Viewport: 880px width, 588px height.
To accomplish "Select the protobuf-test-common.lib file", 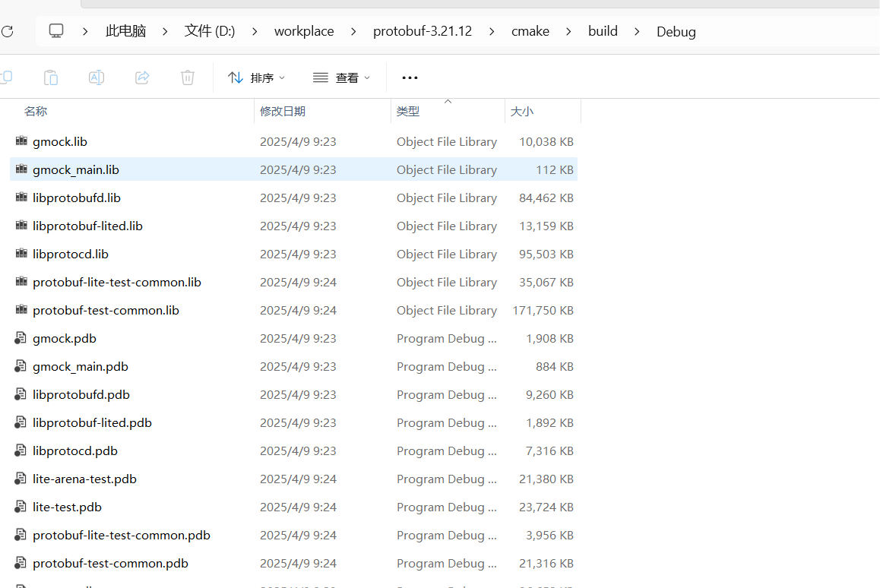I will (106, 310).
